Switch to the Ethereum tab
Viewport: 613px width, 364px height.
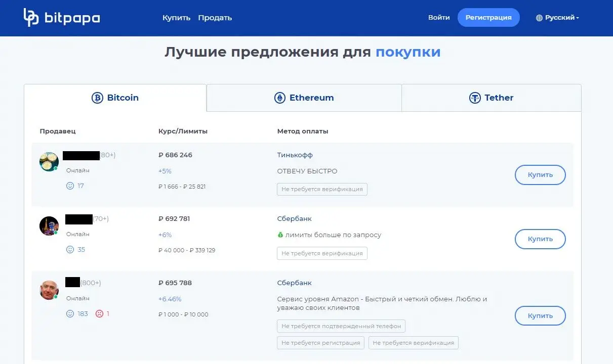[x=304, y=98]
